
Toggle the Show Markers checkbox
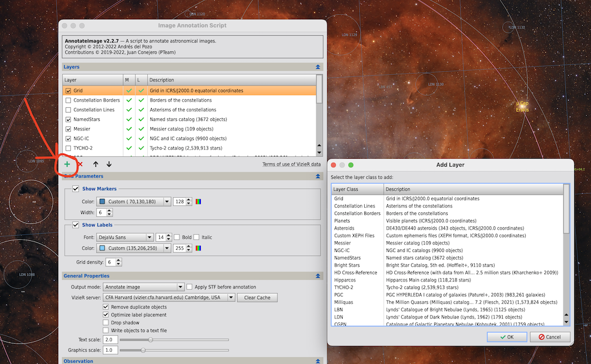click(76, 189)
